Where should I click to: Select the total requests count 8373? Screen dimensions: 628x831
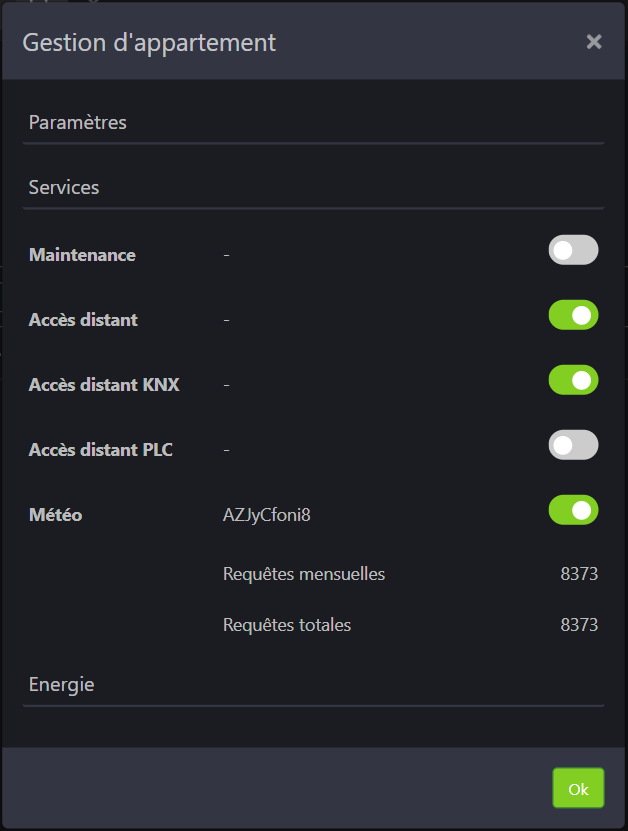(579, 625)
